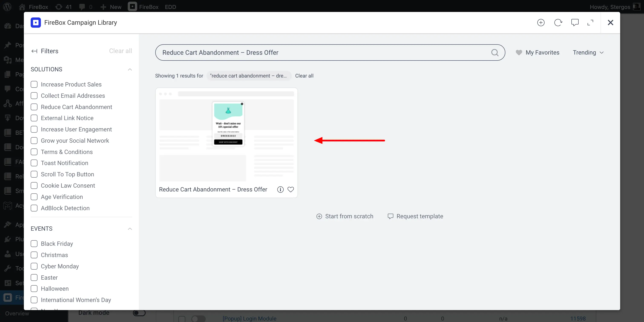This screenshot has width=644, height=322.
Task: Click the search magnifier icon
Action: point(495,53)
